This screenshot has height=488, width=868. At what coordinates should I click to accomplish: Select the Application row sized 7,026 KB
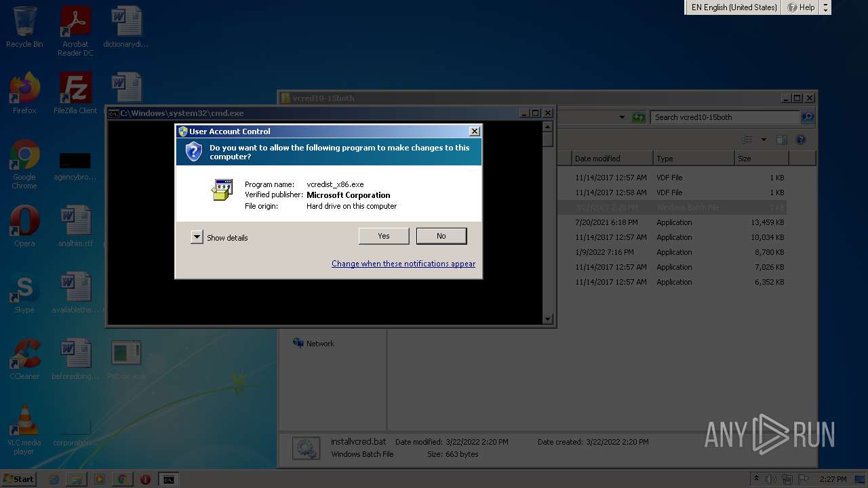[671, 267]
